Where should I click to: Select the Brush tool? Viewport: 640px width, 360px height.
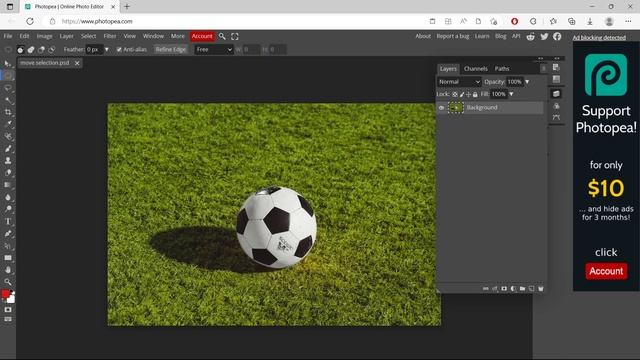pos(8,149)
